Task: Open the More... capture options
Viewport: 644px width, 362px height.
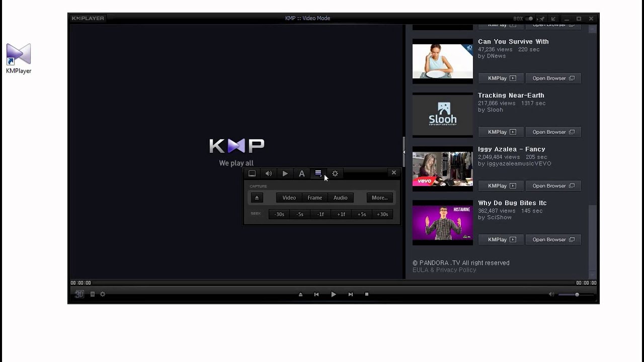Action: [x=380, y=198]
